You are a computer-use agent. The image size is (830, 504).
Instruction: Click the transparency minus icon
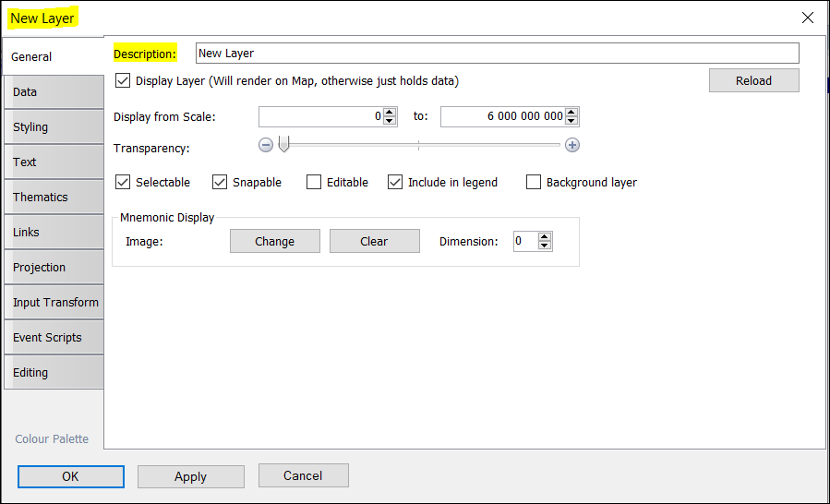(266, 145)
